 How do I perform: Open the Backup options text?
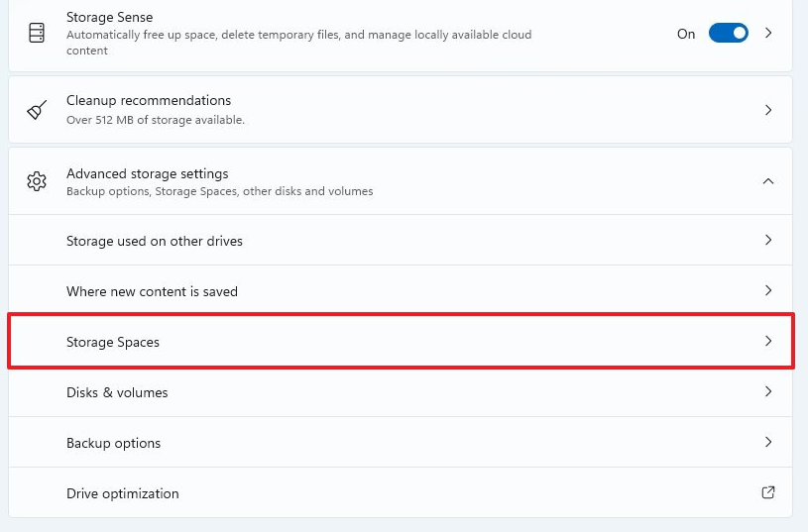tap(113, 443)
